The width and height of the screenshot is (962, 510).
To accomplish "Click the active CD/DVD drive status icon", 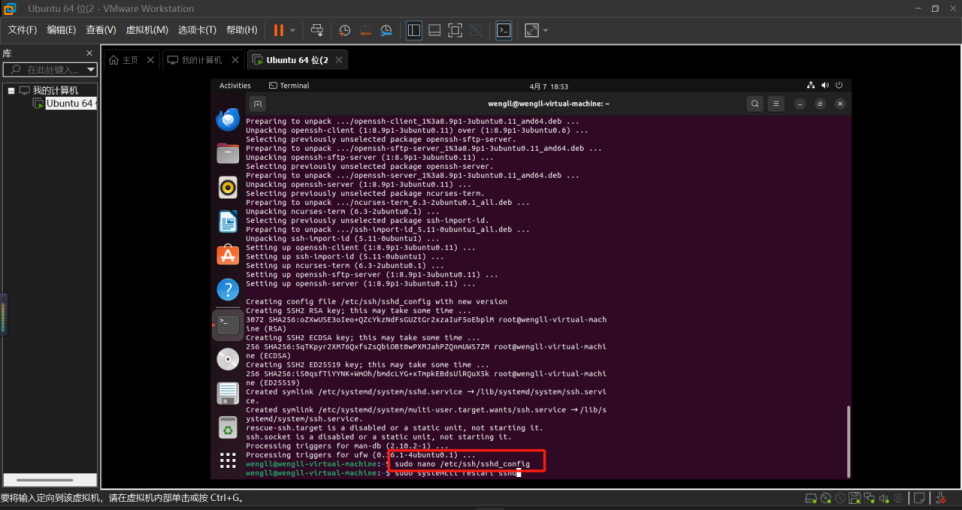I will [x=826, y=498].
